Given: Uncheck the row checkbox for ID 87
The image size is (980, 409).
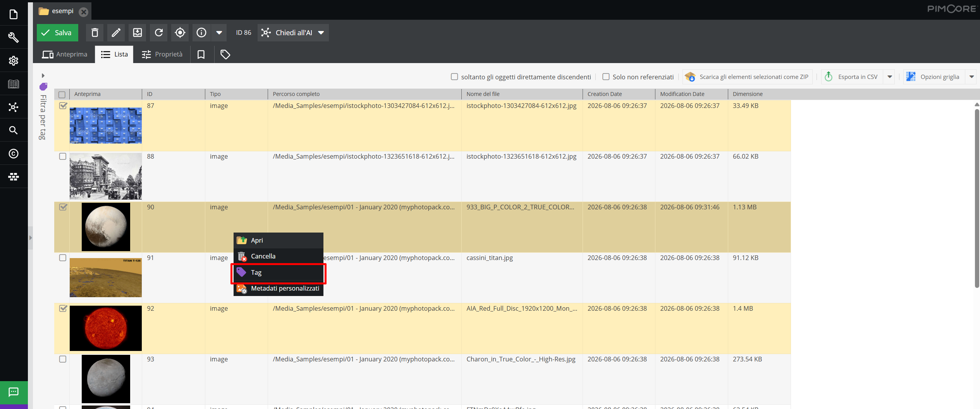Looking at the screenshot, I should (x=63, y=106).
